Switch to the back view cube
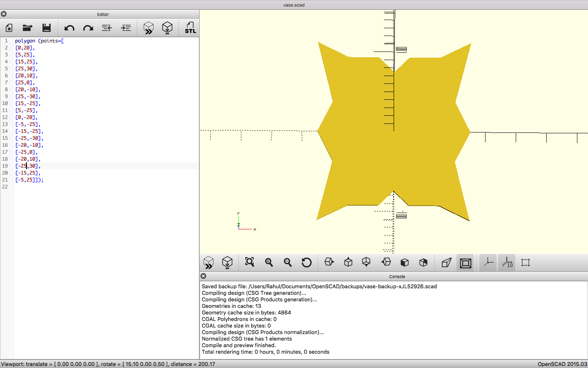Screen dimensions: 588x368 423,263
